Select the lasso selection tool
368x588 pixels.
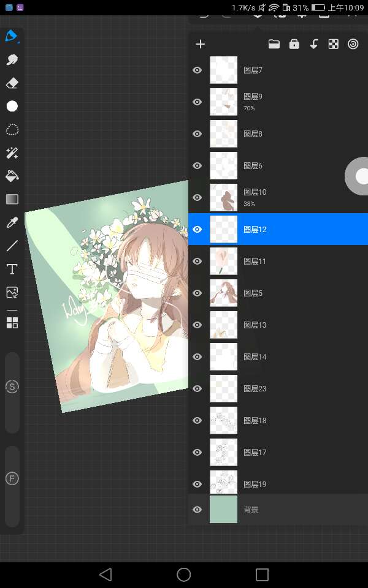click(x=12, y=129)
